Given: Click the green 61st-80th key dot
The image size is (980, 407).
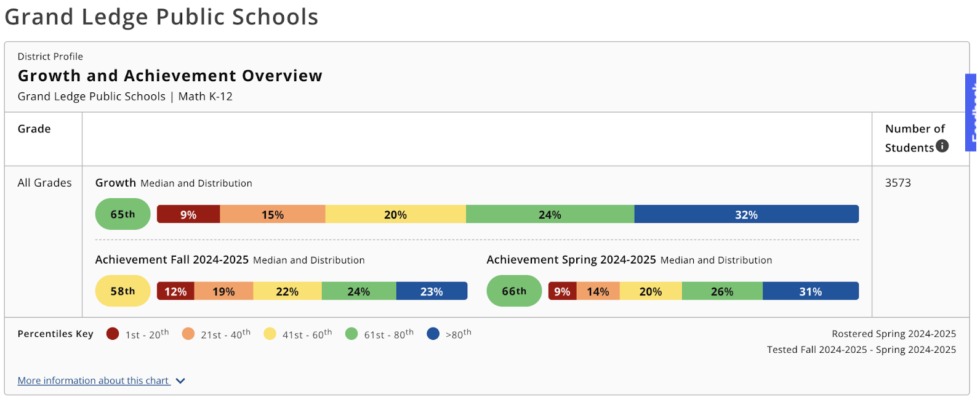Looking at the screenshot, I should click(x=351, y=334).
